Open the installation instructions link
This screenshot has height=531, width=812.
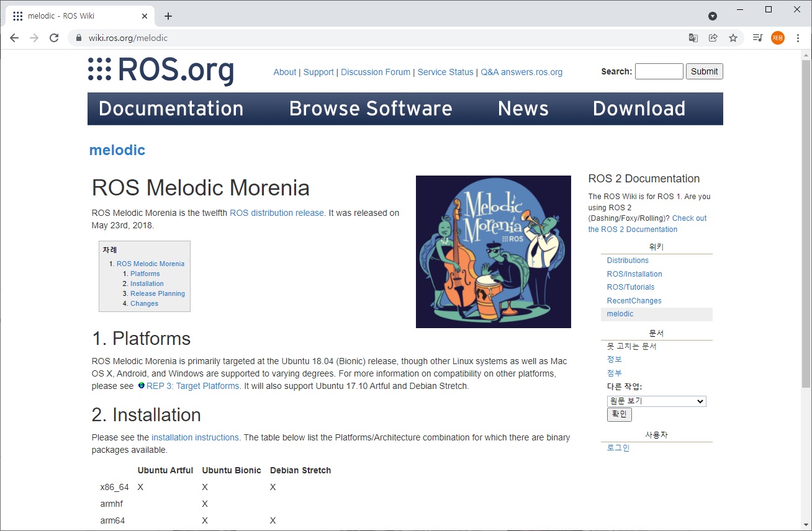tap(196, 437)
